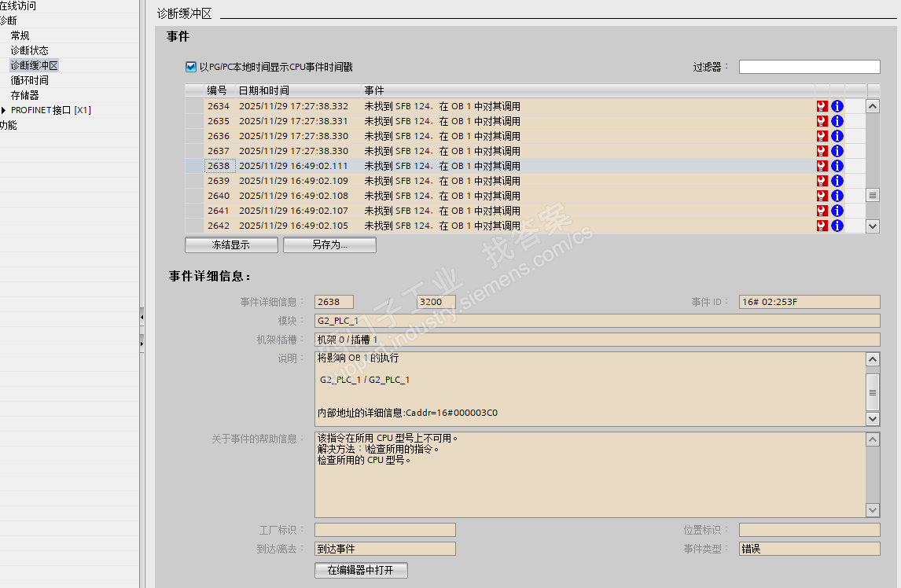Click scrollbar thumb in 说明 box

click(873, 392)
